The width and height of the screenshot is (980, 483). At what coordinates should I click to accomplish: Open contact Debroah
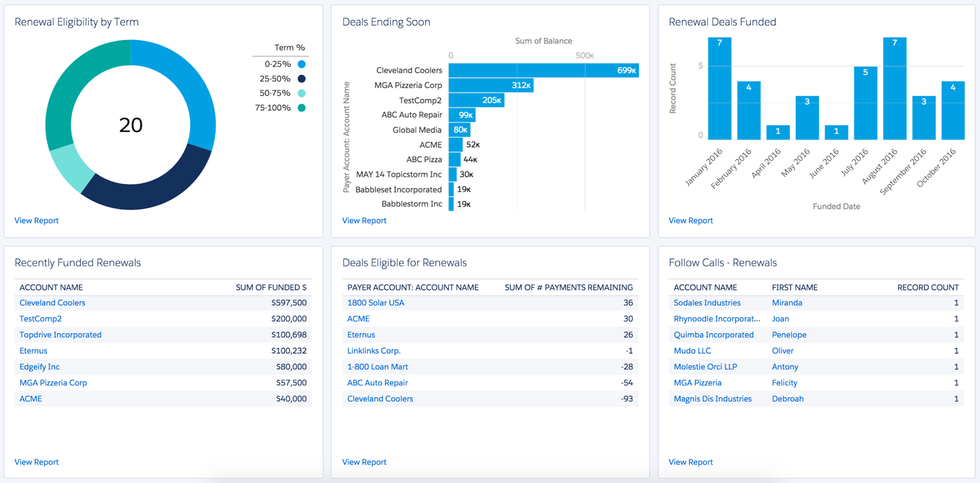(788, 398)
